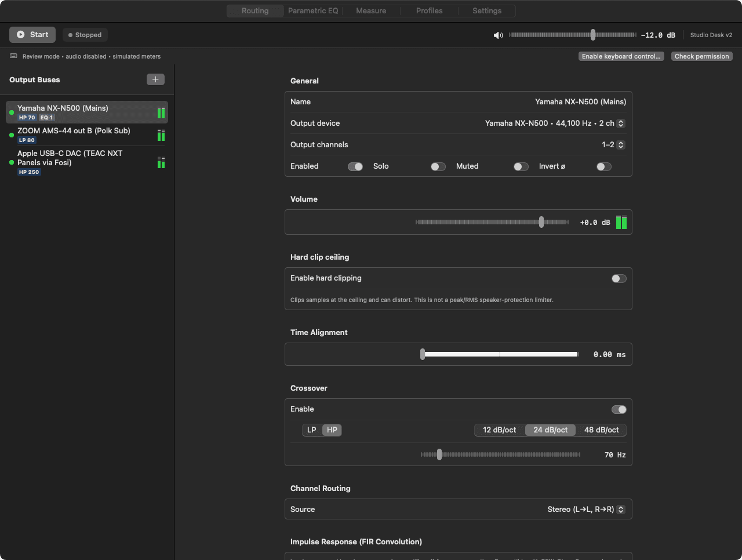Click the speaker volume icon
This screenshot has width=742, height=560.
pos(498,35)
